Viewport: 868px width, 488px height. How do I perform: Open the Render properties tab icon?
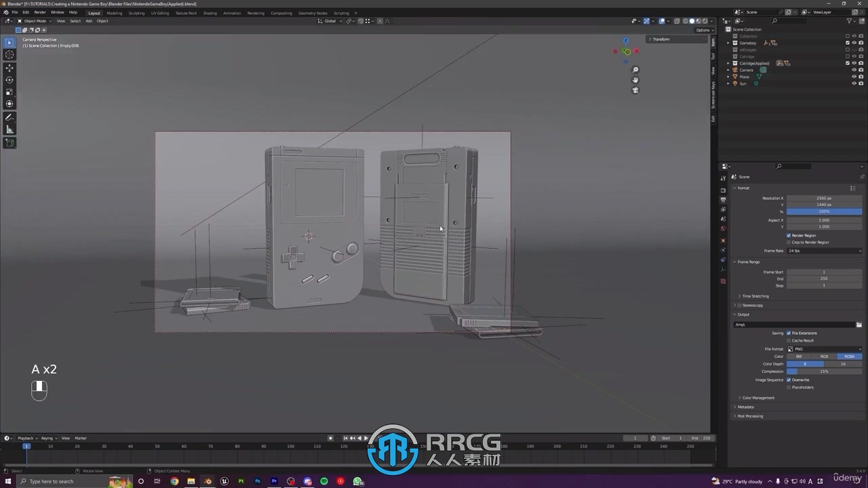[723, 190]
